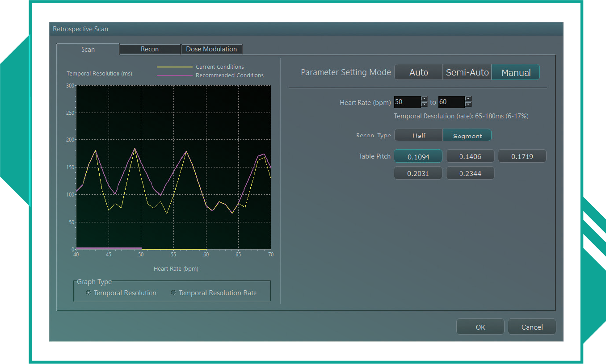Click the Recon. Type label
The image size is (606, 364).
374,135
